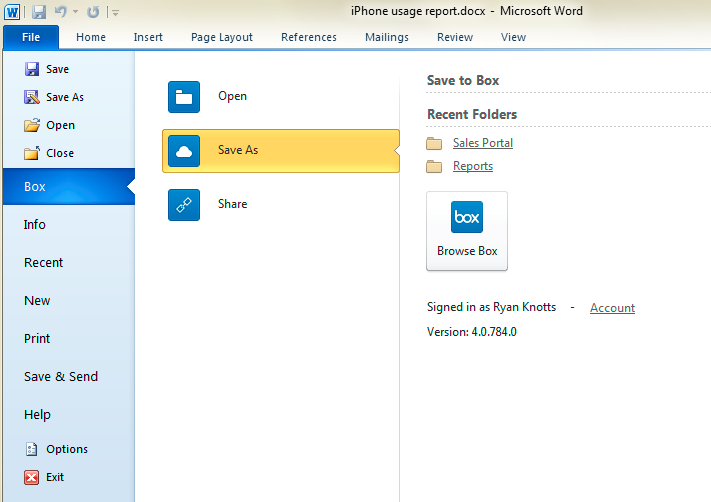The width and height of the screenshot is (711, 502).
Task: Click the Box Save As cloud icon
Action: 184,151
